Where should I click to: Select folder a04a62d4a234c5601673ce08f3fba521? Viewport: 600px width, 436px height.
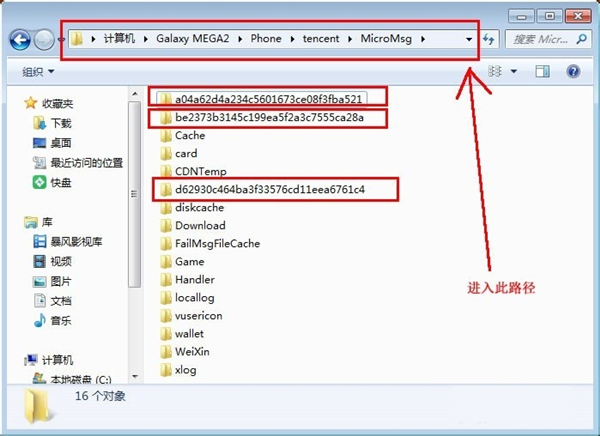267,99
